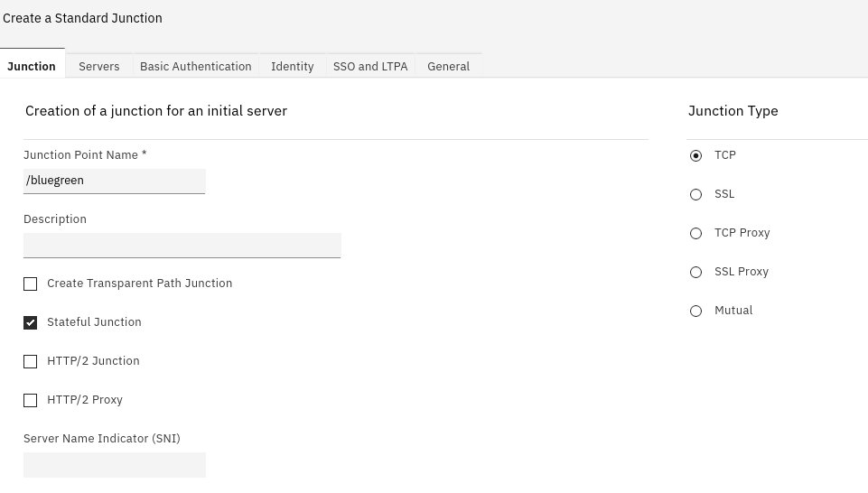868x493 pixels.
Task: Click the Junction tab
Action: pos(32,66)
